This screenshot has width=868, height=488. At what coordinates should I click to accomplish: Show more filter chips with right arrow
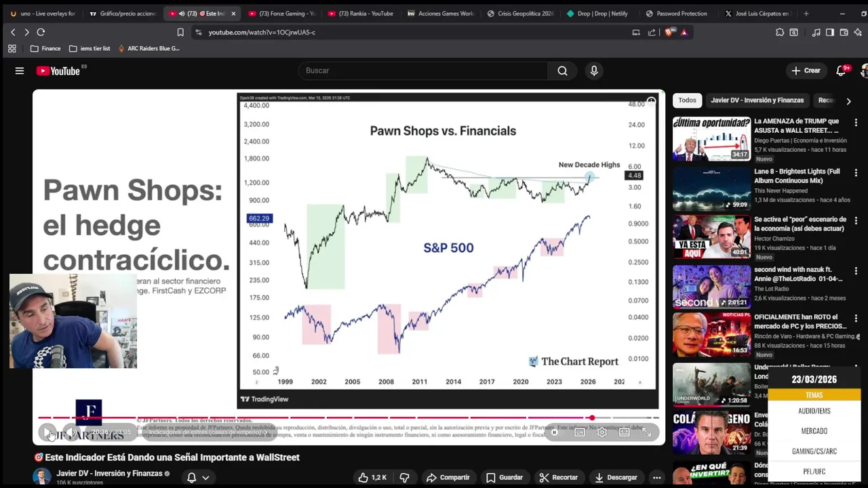tap(848, 101)
